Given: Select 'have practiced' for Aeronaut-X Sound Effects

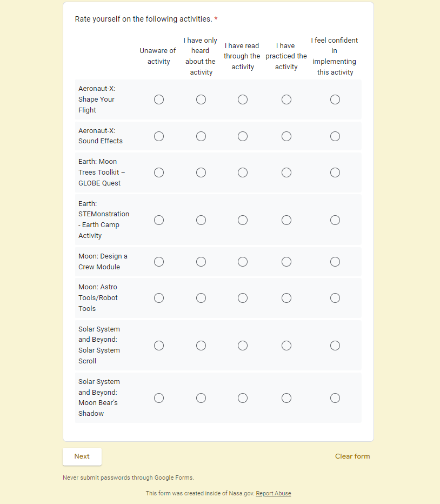Looking at the screenshot, I should [286, 136].
